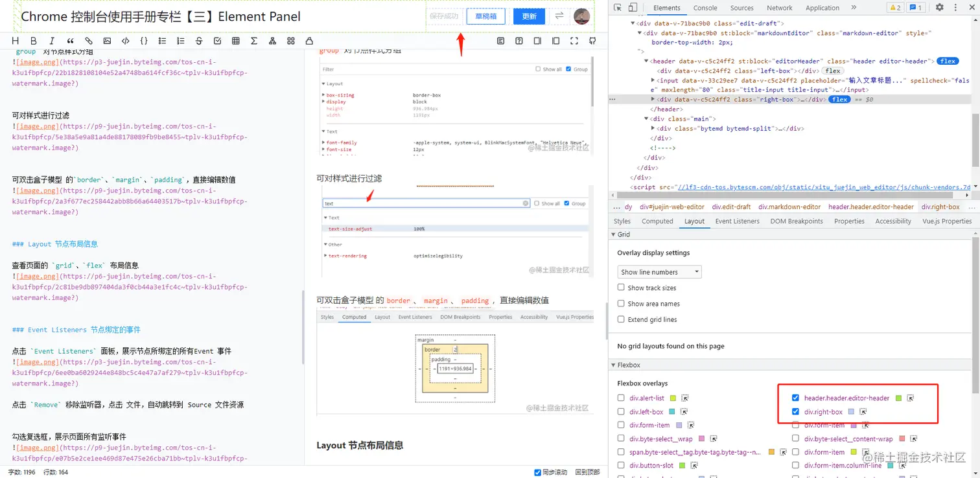Viewport: 980px width, 478px height.
Task: Click the blue 更新 update button
Action: (x=529, y=16)
